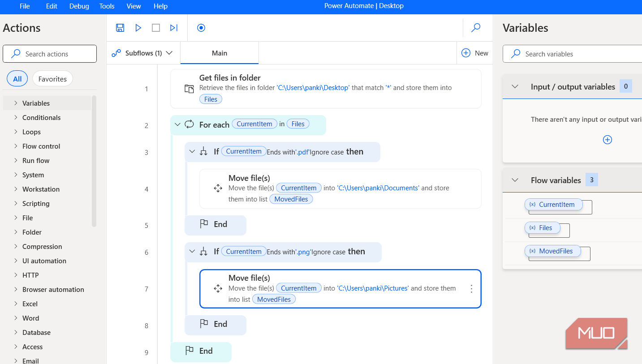Focus the Search actions field

tap(50, 54)
